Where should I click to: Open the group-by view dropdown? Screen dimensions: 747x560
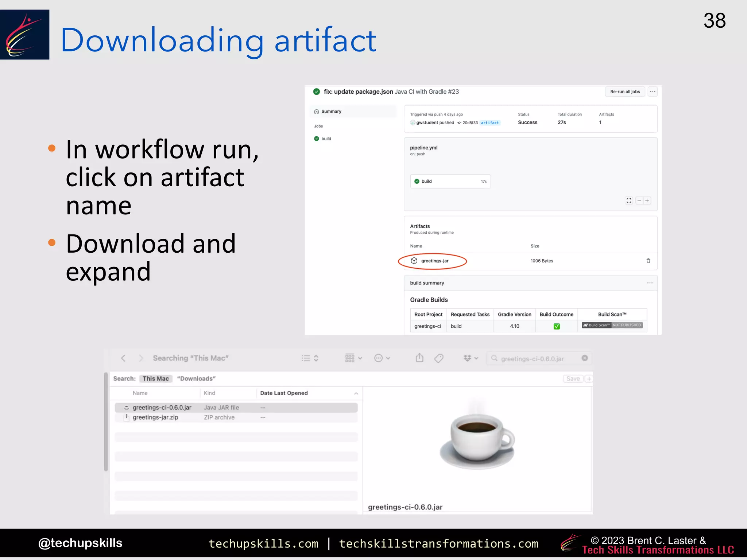[x=353, y=358]
